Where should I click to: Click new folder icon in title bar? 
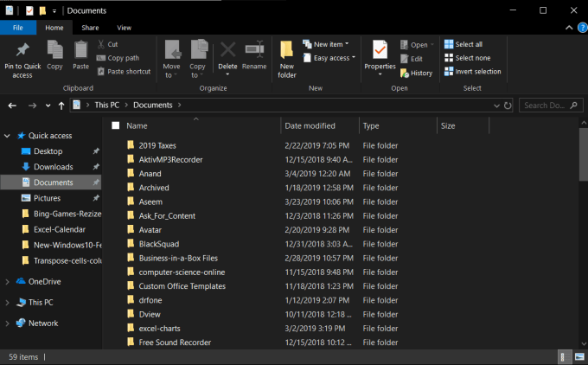point(42,10)
